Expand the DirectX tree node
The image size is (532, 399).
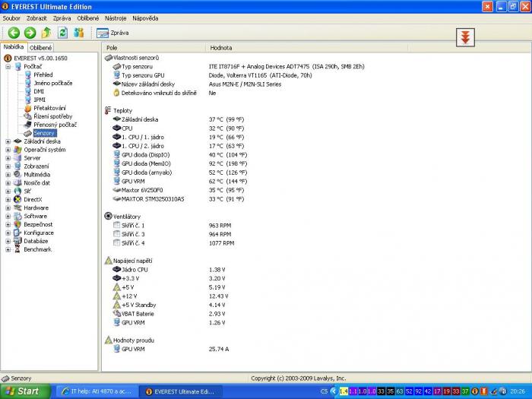(x=8, y=199)
